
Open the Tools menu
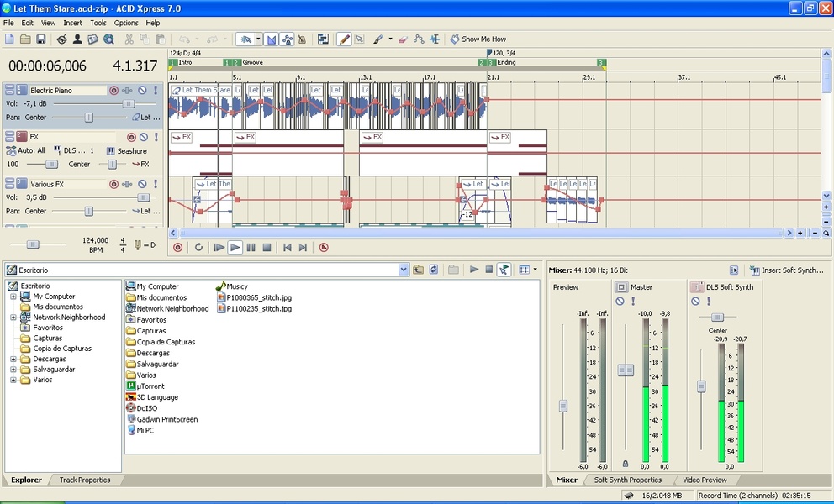point(98,23)
